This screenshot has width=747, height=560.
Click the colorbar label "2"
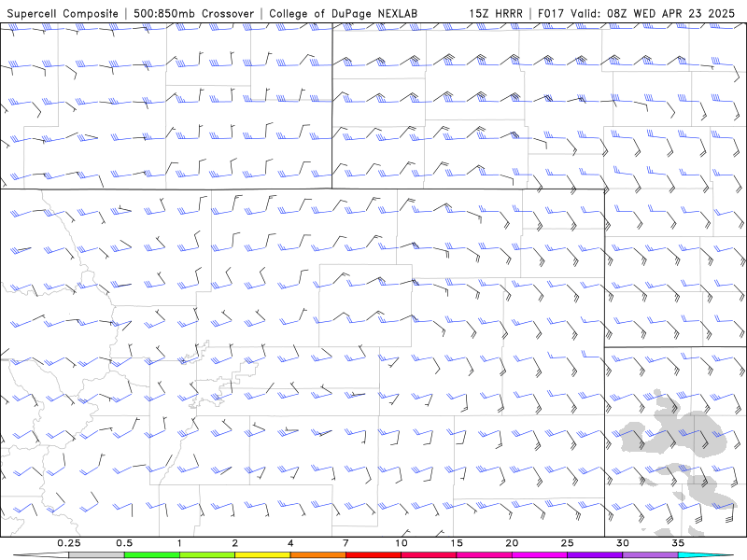(x=235, y=543)
